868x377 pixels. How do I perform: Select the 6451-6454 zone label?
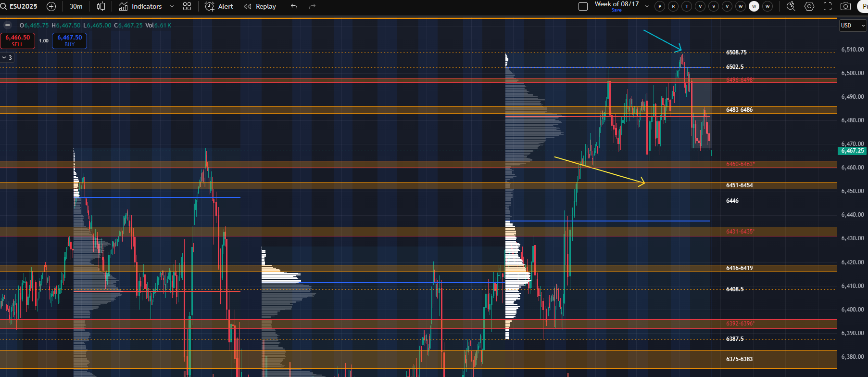pyautogui.click(x=739, y=185)
